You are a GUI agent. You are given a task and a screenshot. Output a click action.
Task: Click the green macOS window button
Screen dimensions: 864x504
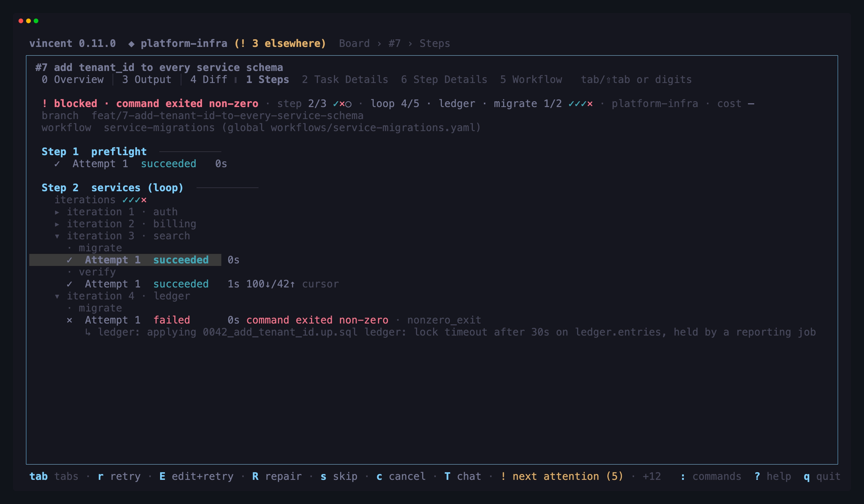pos(36,21)
